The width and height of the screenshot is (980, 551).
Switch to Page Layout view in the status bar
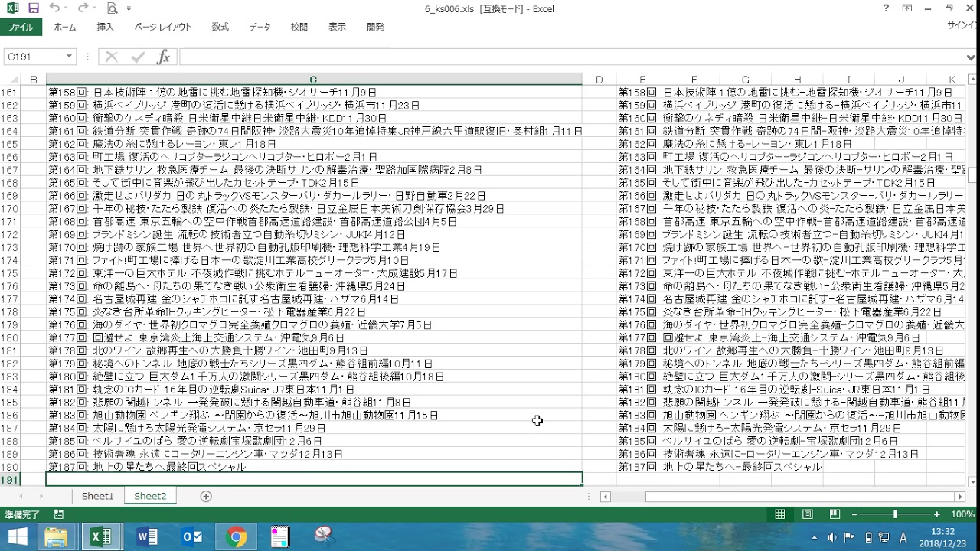[807, 514]
